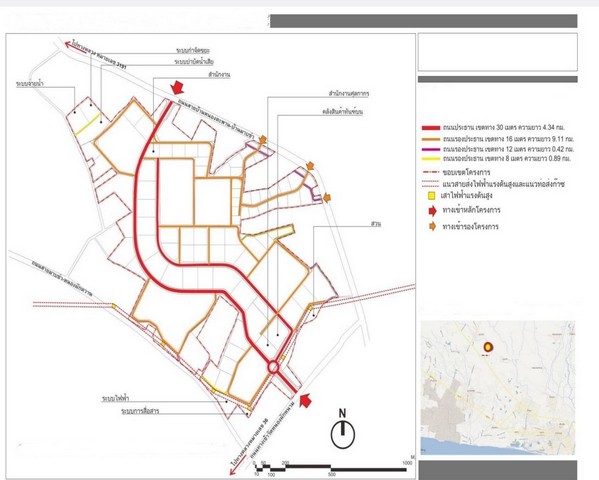Click the locator map thumbnail

[x=498, y=388]
